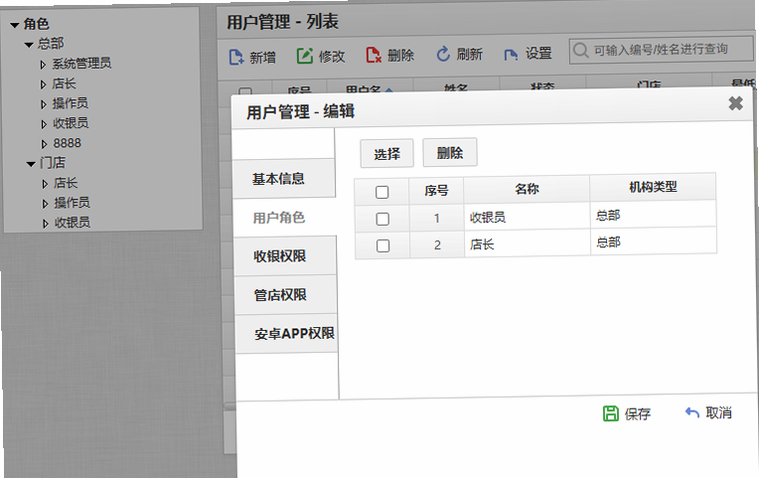Select the 8888 role in the tree
This screenshot has height=478, width=759.
pyautogui.click(x=67, y=143)
